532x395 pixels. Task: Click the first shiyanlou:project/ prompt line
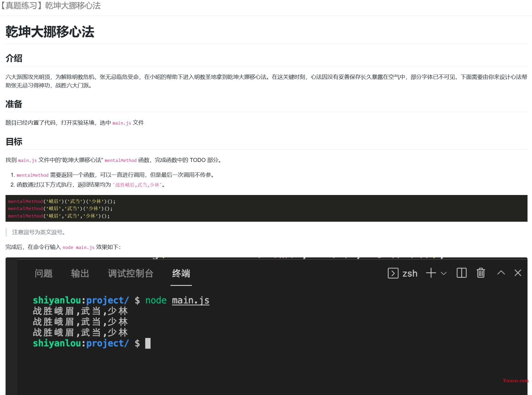pyautogui.click(x=121, y=301)
